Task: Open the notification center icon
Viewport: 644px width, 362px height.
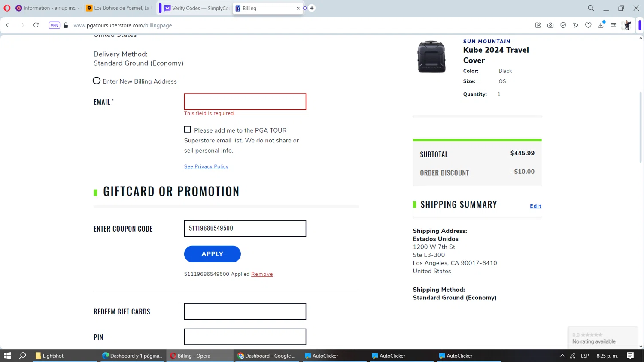Action: (630, 356)
